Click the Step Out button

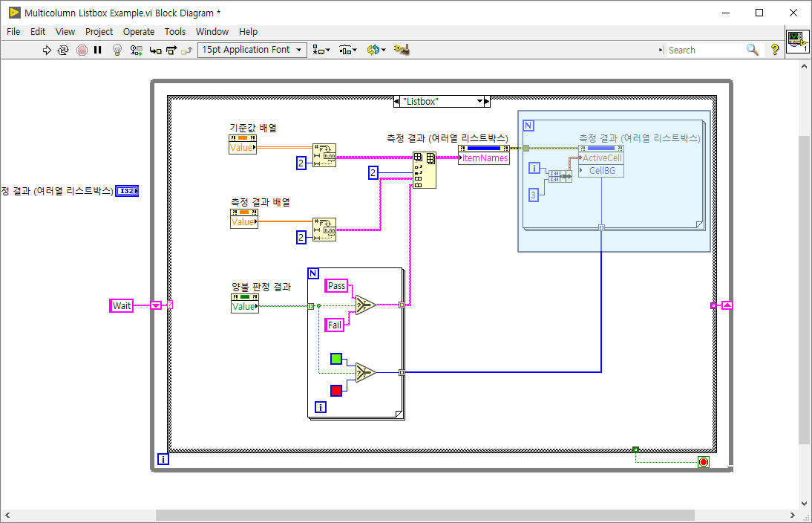pos(187,51)
